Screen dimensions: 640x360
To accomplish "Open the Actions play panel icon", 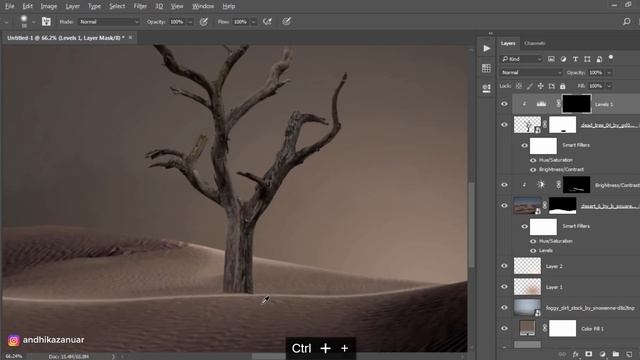I will pyautogui.click(x=487, y=49).
